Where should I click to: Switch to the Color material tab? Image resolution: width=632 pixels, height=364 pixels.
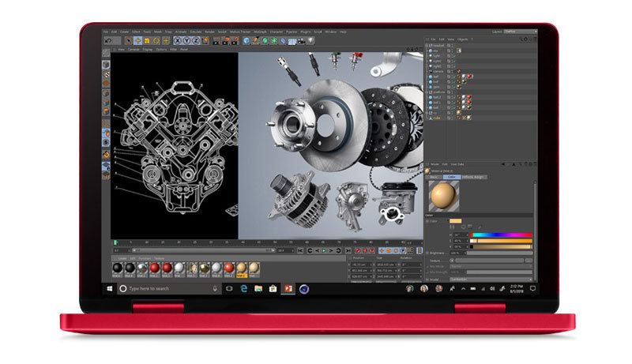(x=451, y=177)
